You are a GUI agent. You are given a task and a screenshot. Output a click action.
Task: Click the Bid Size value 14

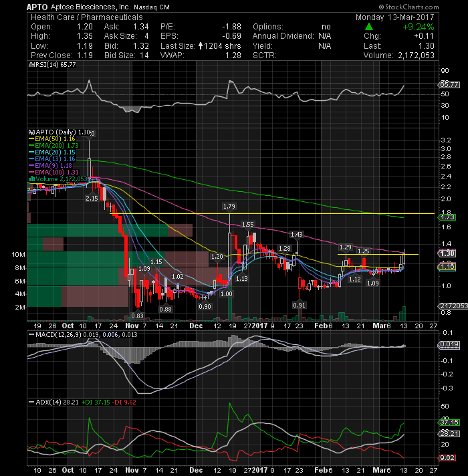click(x=144, y=55)
